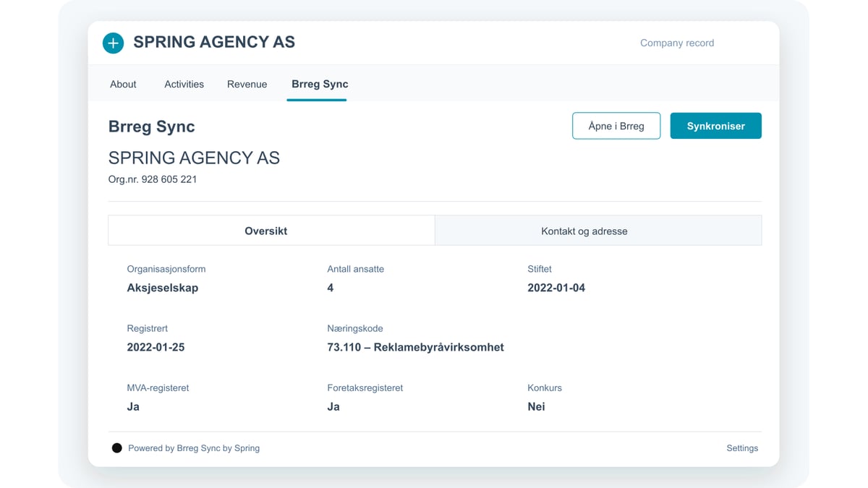
Task: Click the black dot logo in footer
Action: [x=117, y=448]
